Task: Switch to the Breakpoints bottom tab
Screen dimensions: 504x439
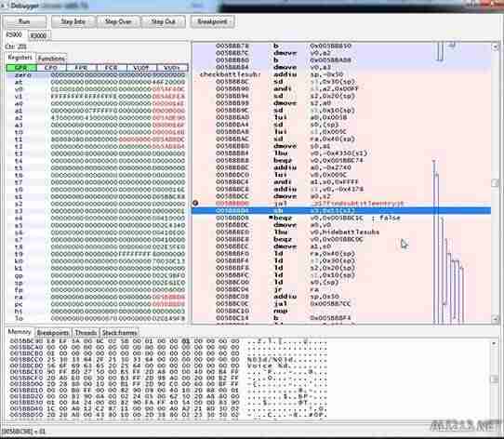Action: pos(53,333)
